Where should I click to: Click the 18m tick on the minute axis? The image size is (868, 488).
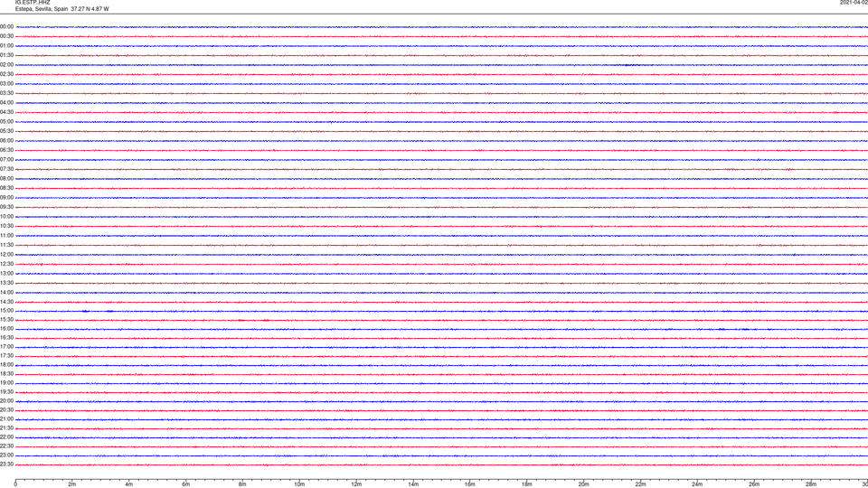tap(526, 484)
